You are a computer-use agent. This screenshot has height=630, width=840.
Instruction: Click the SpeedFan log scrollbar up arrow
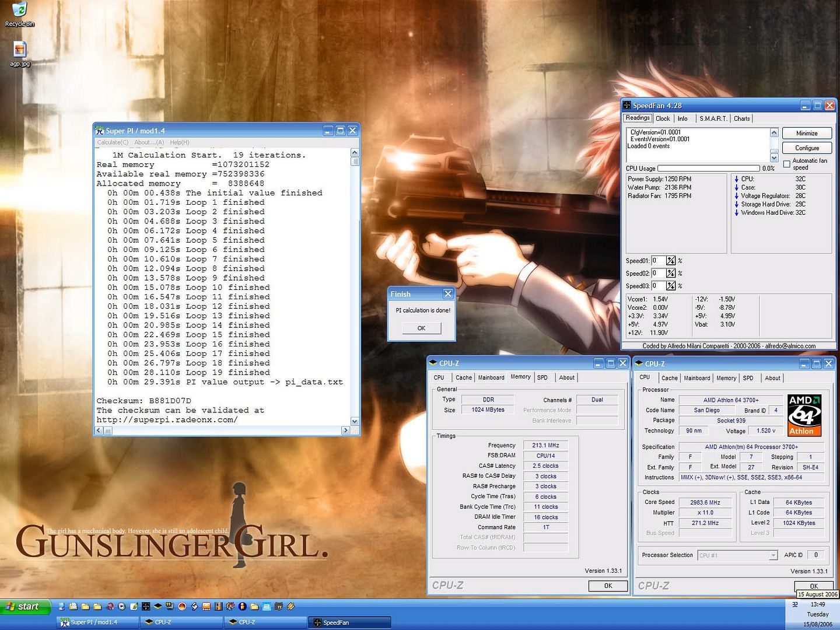[774, 132]
